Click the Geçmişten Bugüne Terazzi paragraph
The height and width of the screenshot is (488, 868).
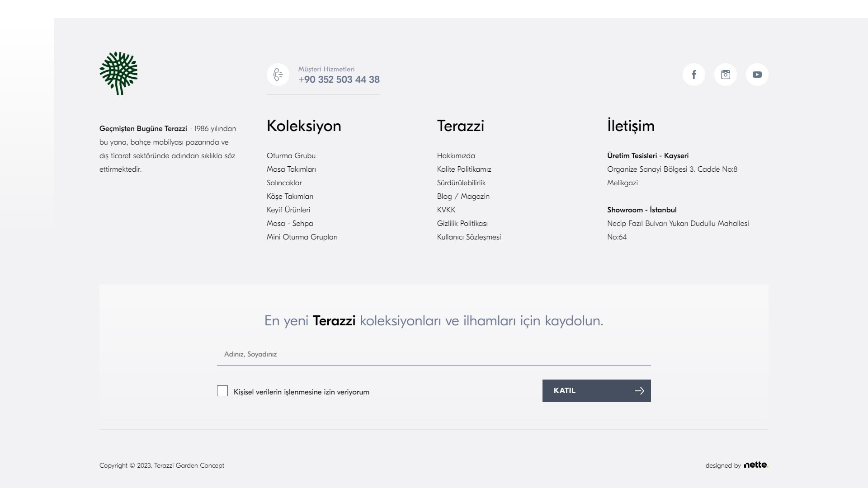(x=168, y=149)
